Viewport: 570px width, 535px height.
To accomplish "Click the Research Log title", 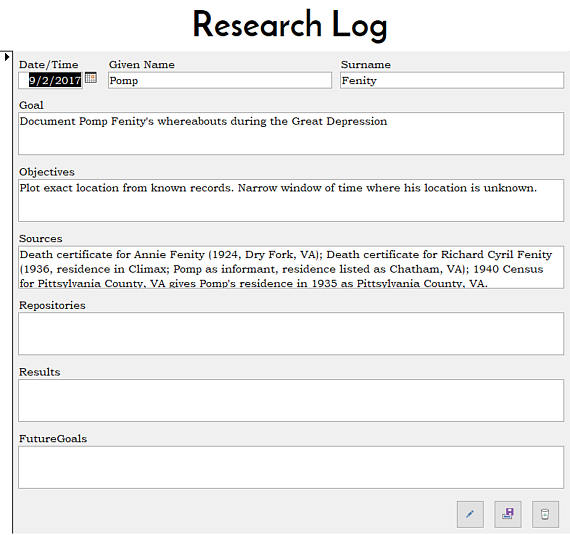I will [290, 25].
